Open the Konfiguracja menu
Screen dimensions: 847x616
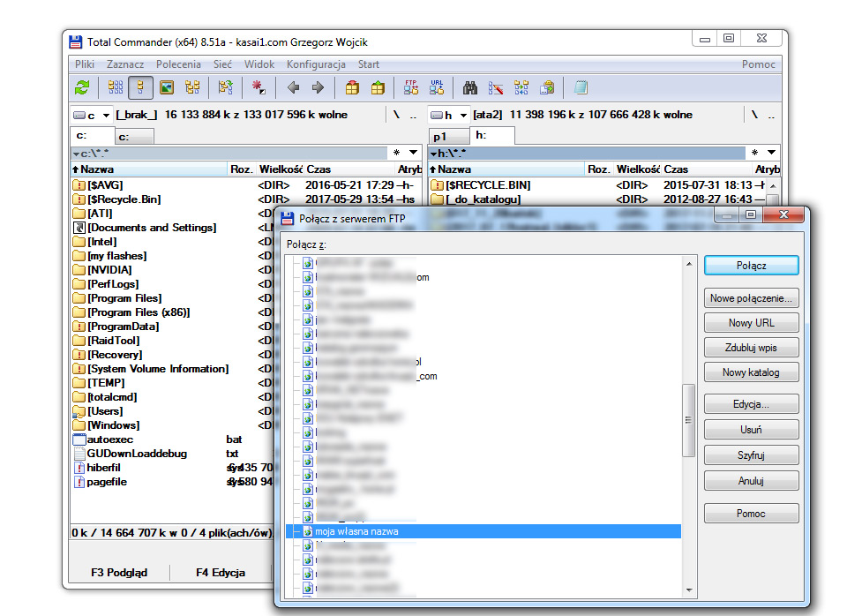click(x=316, y=64)
